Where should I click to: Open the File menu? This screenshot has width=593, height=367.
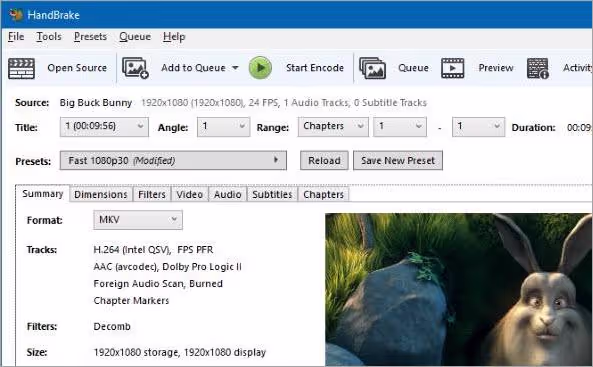click(x=16, y=37)
